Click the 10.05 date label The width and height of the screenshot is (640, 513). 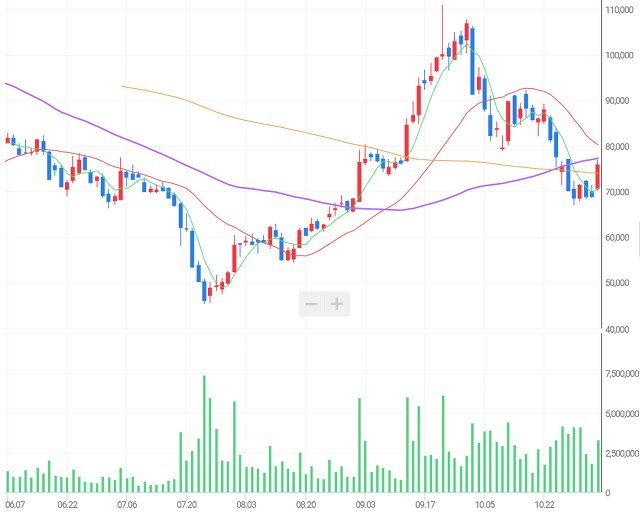(485, 505)
